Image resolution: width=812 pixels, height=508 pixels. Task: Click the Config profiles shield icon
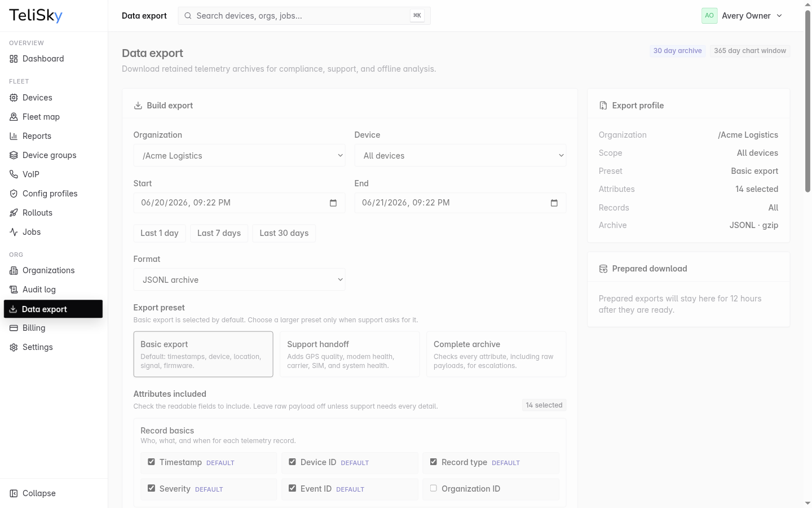coord(14,194)
